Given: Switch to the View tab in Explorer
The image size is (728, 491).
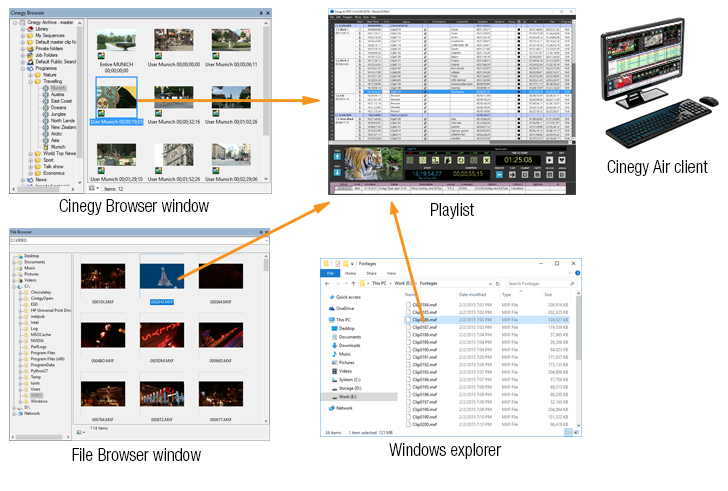Looking at the screenshot, I should coord(390,272).
